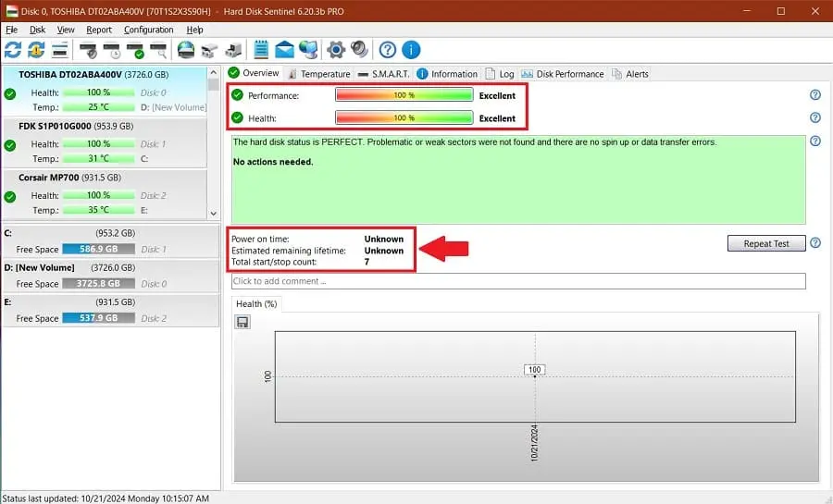This screenshot has width=833, height=504.
Task: Click the Repeat Test button
Action: point(766,243)
